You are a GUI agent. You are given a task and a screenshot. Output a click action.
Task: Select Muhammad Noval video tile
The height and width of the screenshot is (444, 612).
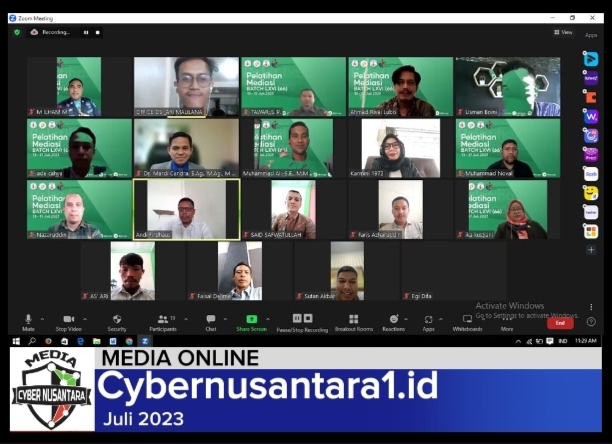508,148
